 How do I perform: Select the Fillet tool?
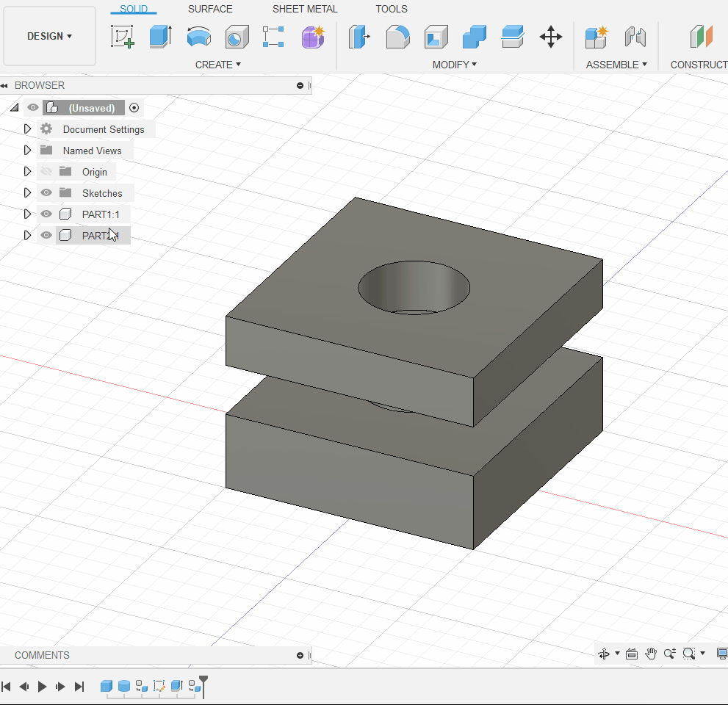[x=397, y=35]
